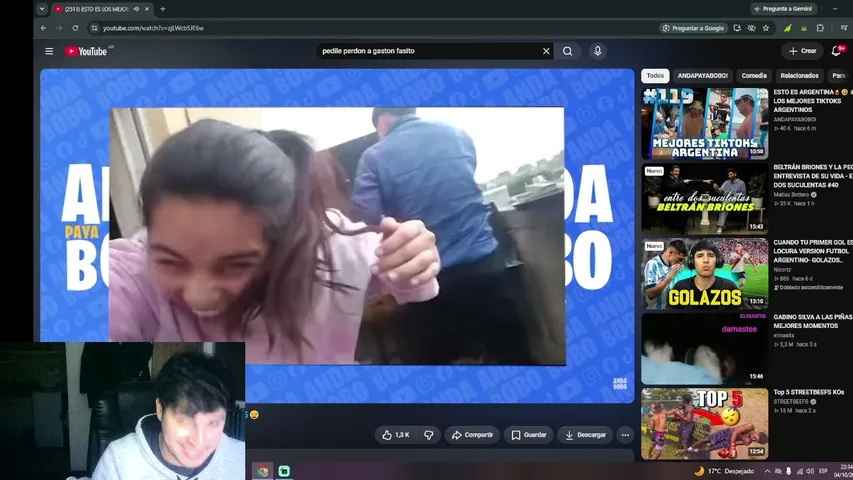The image size is (853, 480).
Task: Open more actions three-dot menu
Action: pos(626,435)
